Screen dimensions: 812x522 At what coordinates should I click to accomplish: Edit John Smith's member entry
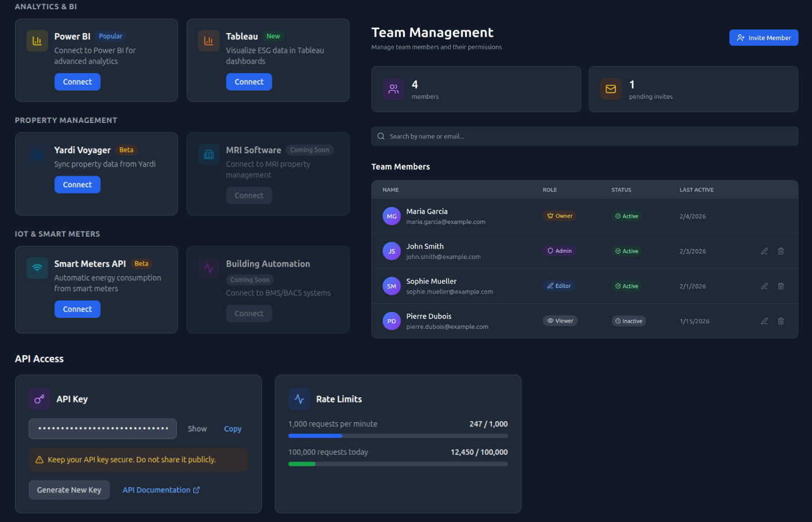coord(764,251)
